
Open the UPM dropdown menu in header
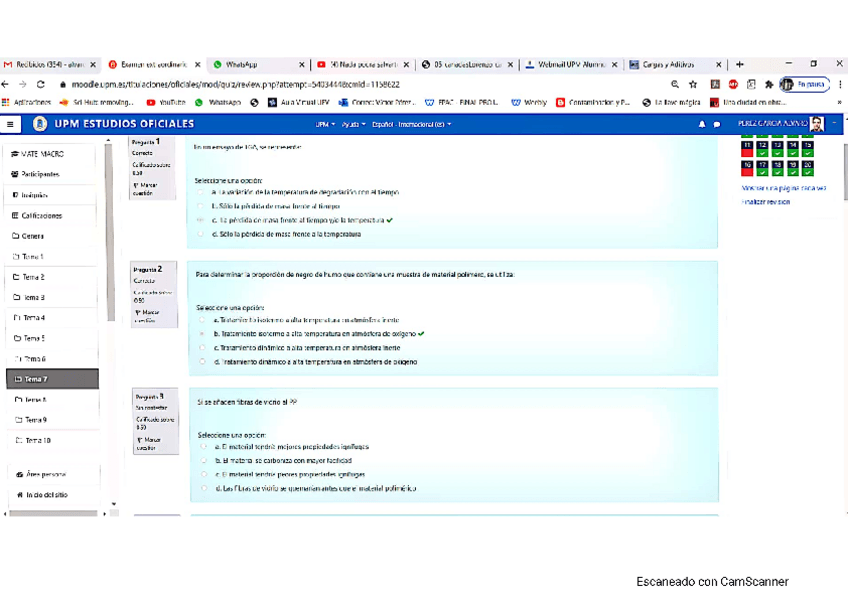(x=324, y=124)
